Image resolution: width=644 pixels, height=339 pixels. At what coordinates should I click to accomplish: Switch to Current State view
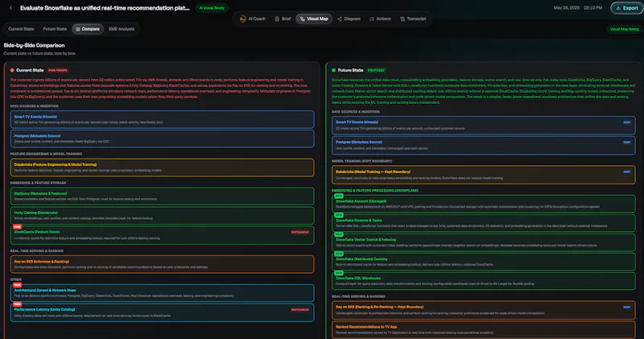pyautogui.click(x=21, y=29)
